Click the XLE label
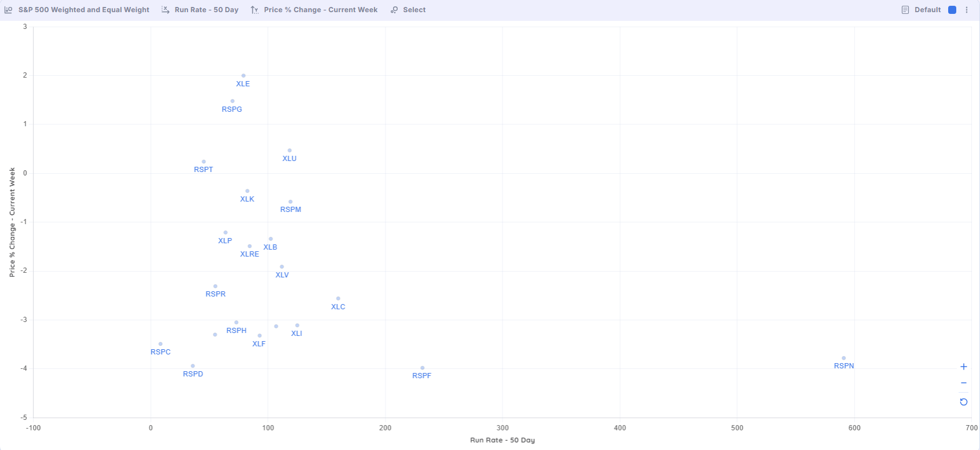The image size is (980, 450). click(243, 84)
